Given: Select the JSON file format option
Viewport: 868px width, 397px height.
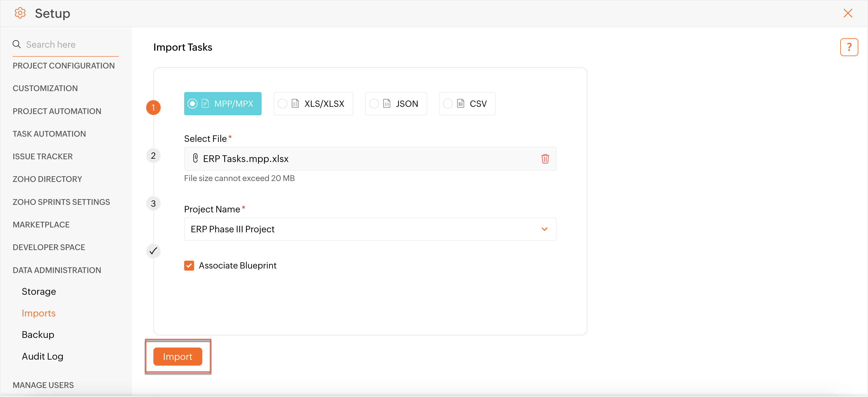Looking at the screenshot, I should tap(374, 103).
